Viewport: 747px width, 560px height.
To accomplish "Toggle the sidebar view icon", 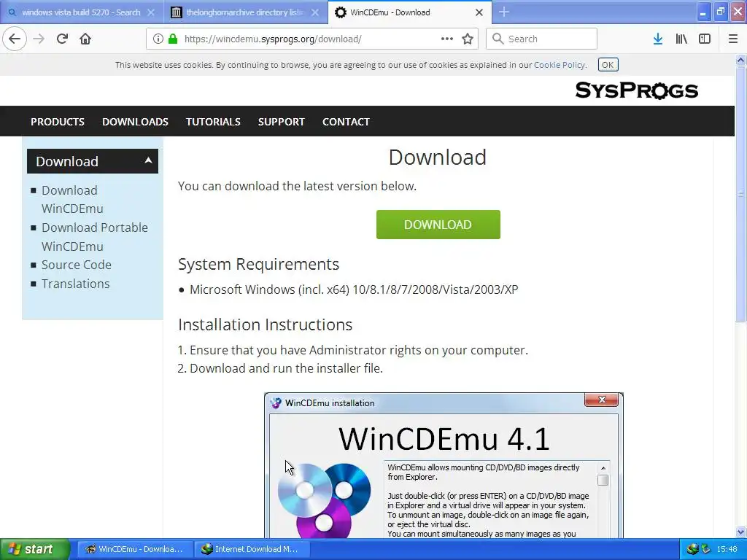I will 705,39.
